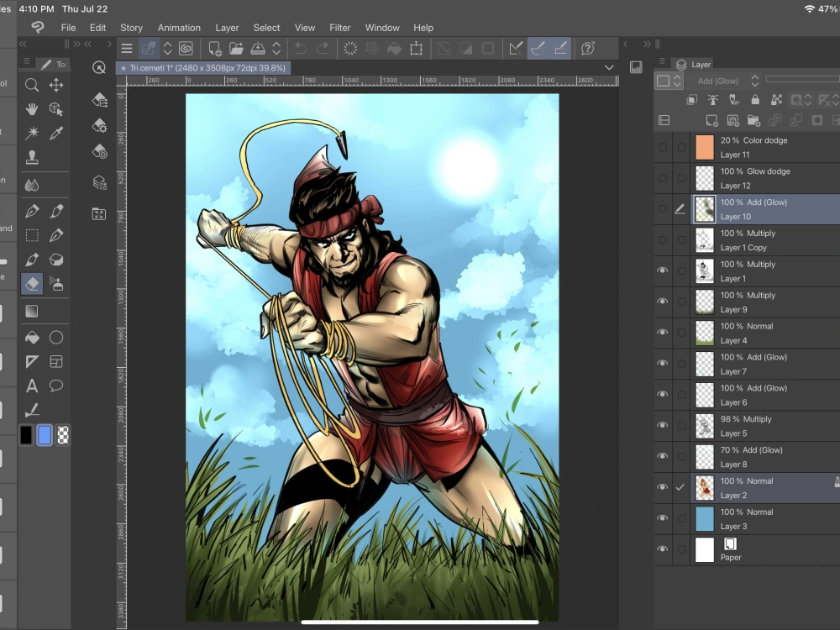Hide the Paper layer
The height and width of the screenshot is (630, 840).
663,550
